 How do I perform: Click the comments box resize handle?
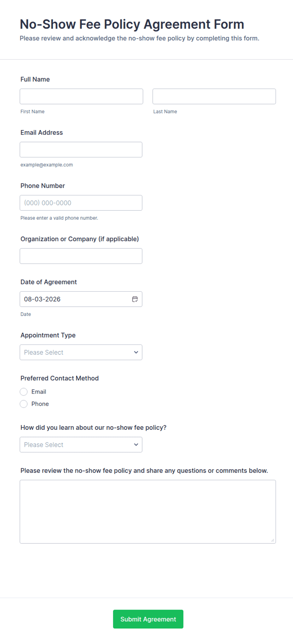click(273, 540)
